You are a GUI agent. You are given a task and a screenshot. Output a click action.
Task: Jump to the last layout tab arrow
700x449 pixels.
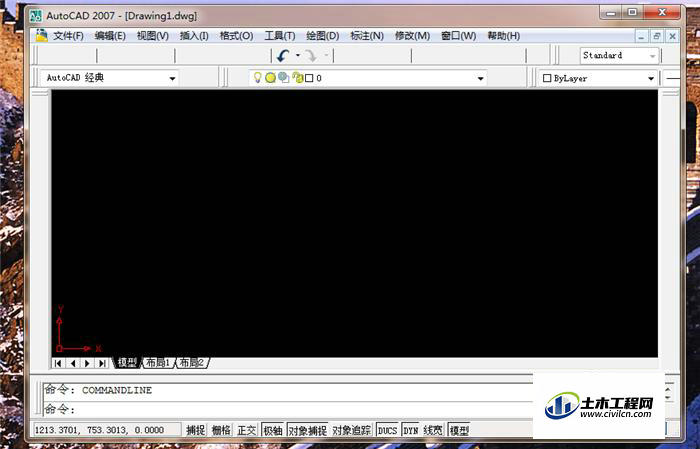pyautogui.click(x=102, y=363)
